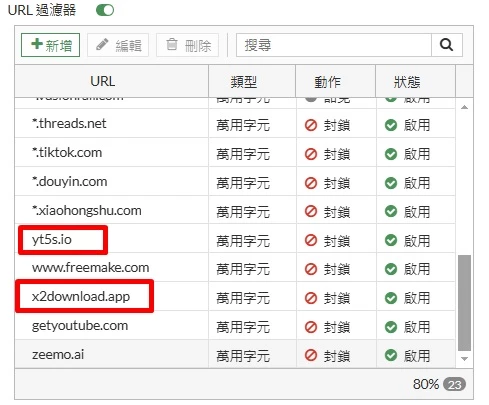Click enabled checkmark icon in zeemo.ai row

click(x=391, y=355)
